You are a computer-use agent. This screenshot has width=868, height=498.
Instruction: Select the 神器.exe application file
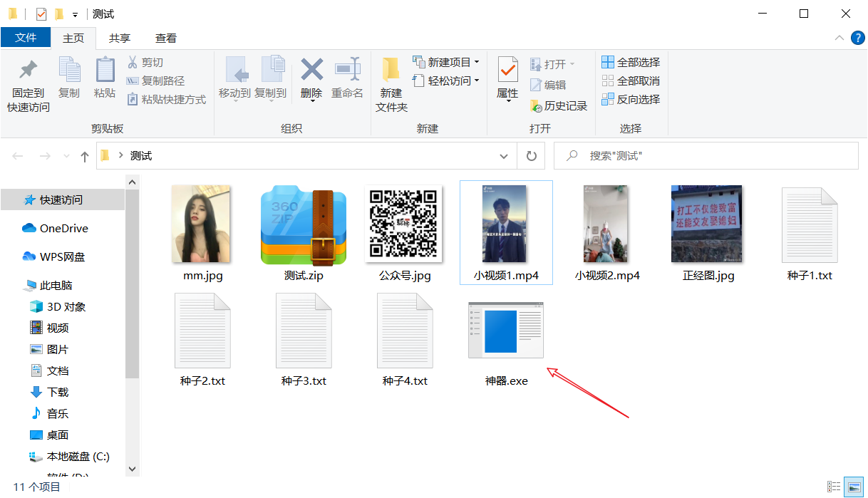(506, 330)
